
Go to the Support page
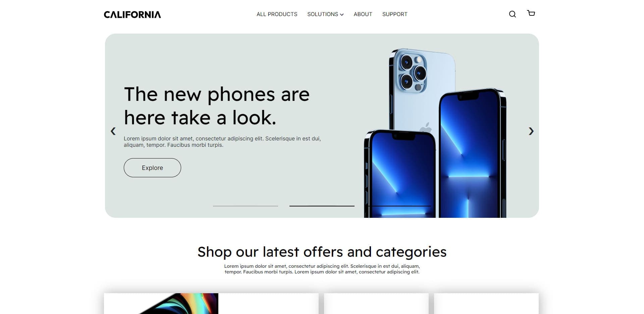395,14
